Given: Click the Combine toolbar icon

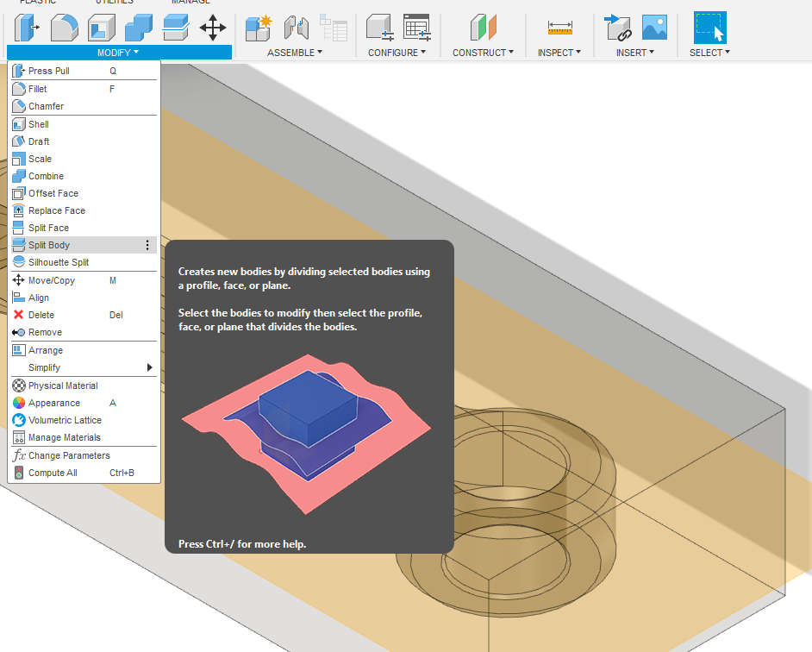Looking at the screenshot, I should pyautogui.click(x=139, y=28).
